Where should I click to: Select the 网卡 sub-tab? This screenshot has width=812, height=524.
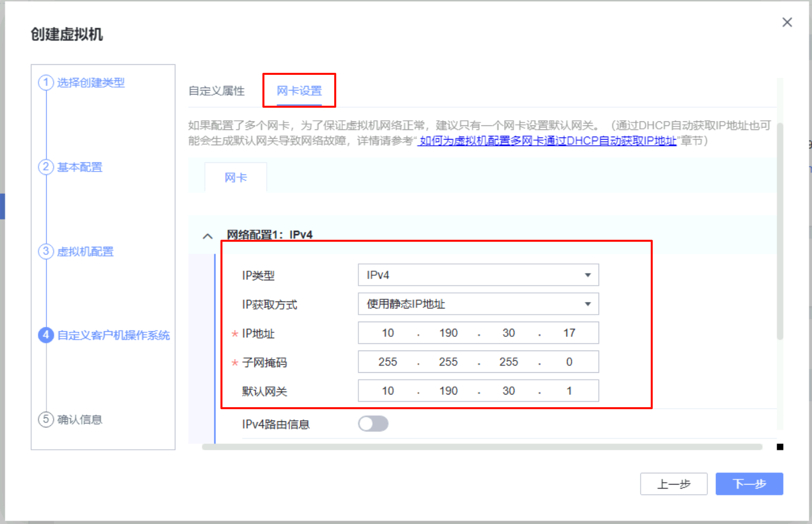(x=236, y=178)
